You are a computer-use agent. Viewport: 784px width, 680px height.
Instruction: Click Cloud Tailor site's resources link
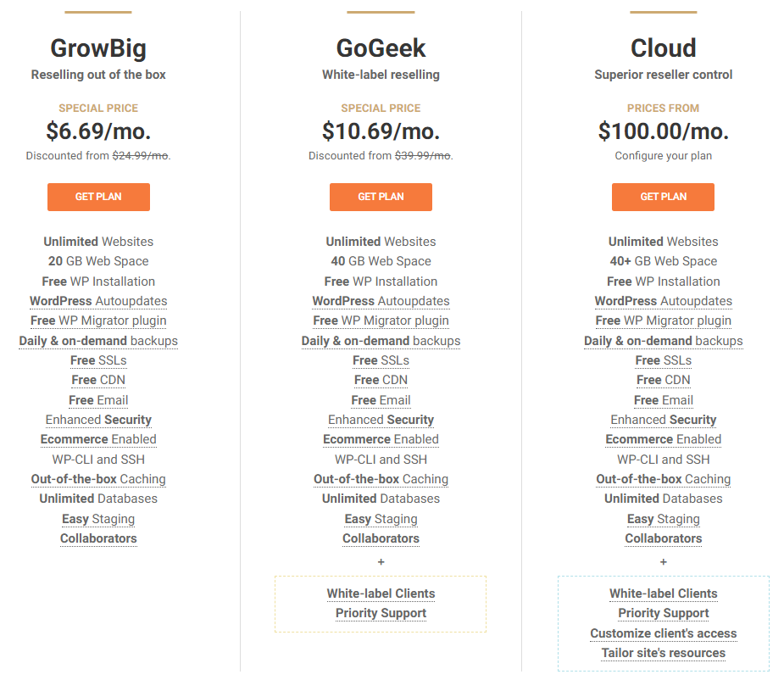click(663, 653)
